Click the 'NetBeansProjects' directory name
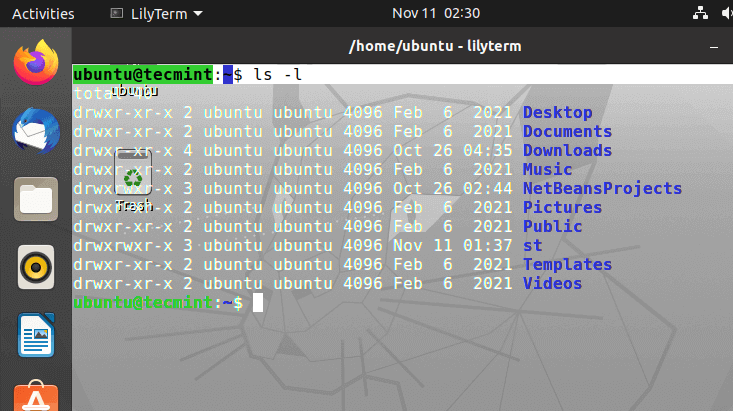The height and width of the screenshot is (411, 733). point(602,188)
